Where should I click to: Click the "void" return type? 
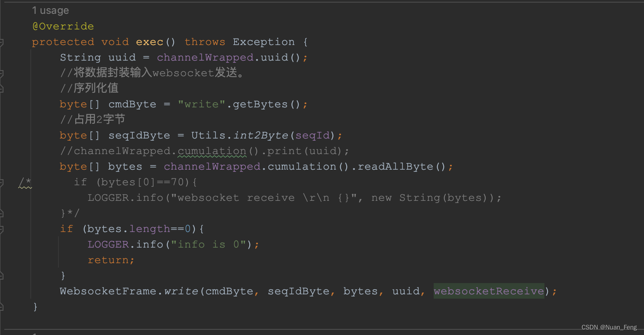[115, 42]
